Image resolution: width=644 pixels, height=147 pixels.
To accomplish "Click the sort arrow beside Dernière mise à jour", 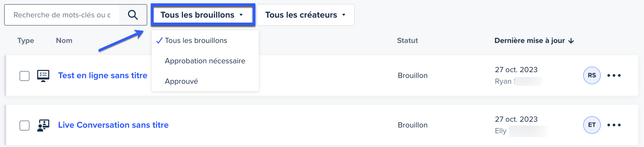I will (571, 41).
